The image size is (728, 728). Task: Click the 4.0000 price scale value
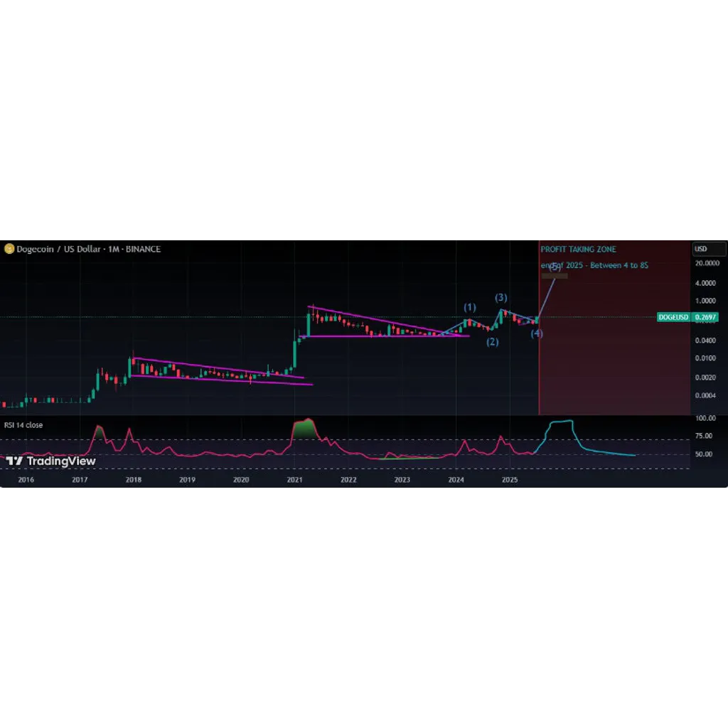705,283
